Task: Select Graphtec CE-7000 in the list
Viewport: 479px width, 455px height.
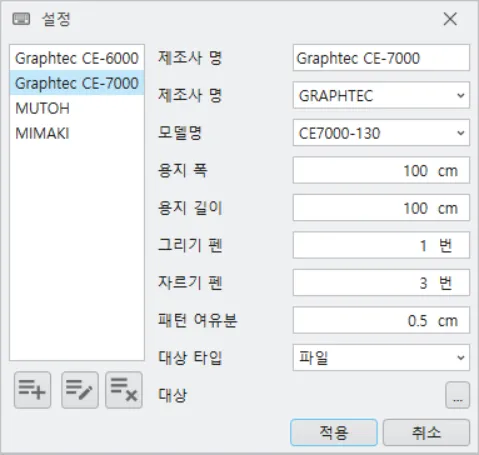Action: (x=77, y=83)
